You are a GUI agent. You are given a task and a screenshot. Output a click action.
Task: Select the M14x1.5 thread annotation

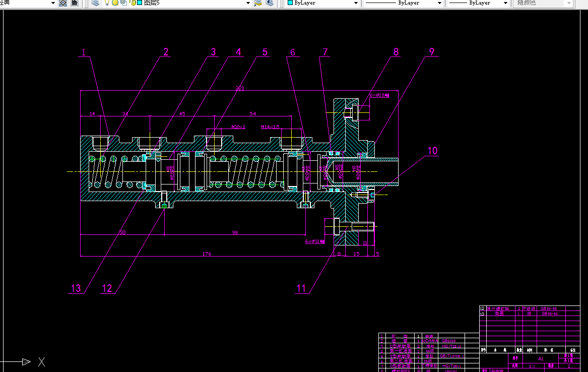pos(270,127)
